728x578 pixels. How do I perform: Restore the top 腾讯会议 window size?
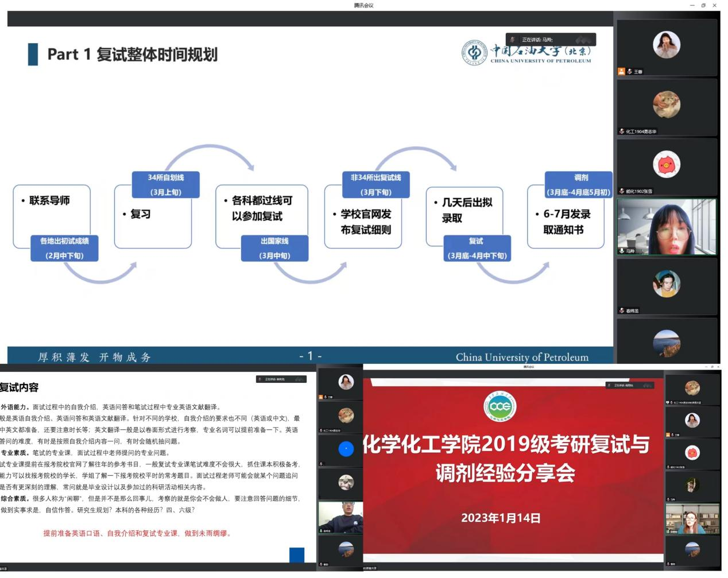703,5
